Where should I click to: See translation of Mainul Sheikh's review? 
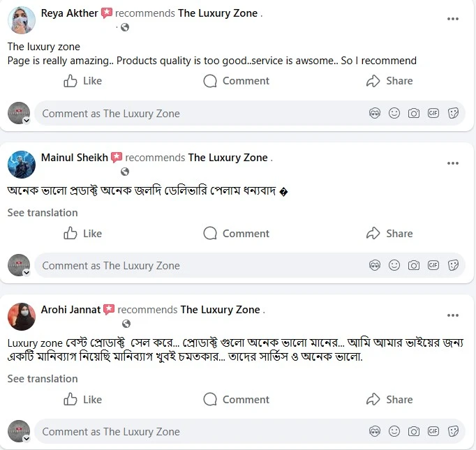click(x=43, y=212)
